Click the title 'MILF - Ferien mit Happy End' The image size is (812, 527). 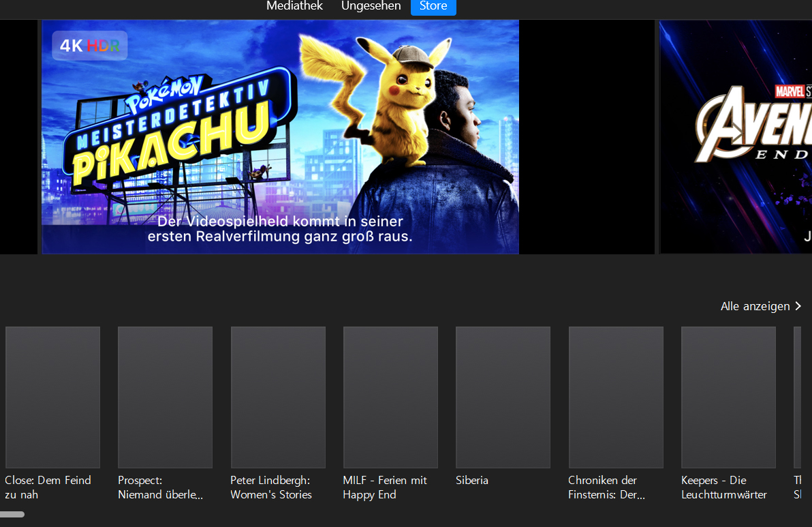(385, 487)
